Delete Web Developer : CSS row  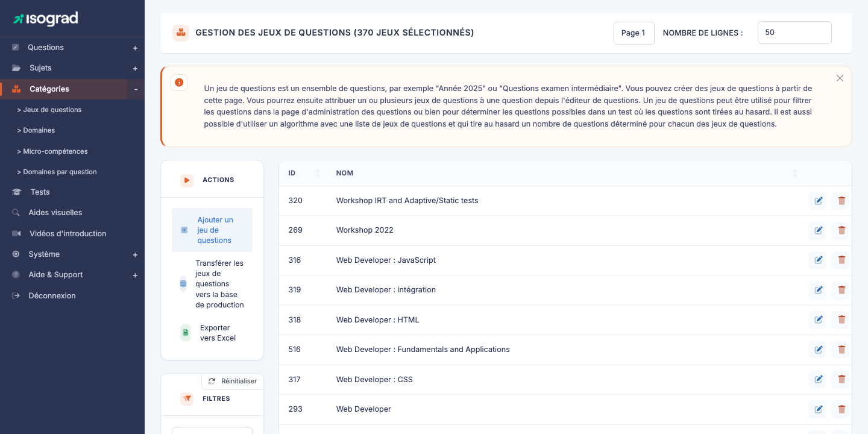841,380
